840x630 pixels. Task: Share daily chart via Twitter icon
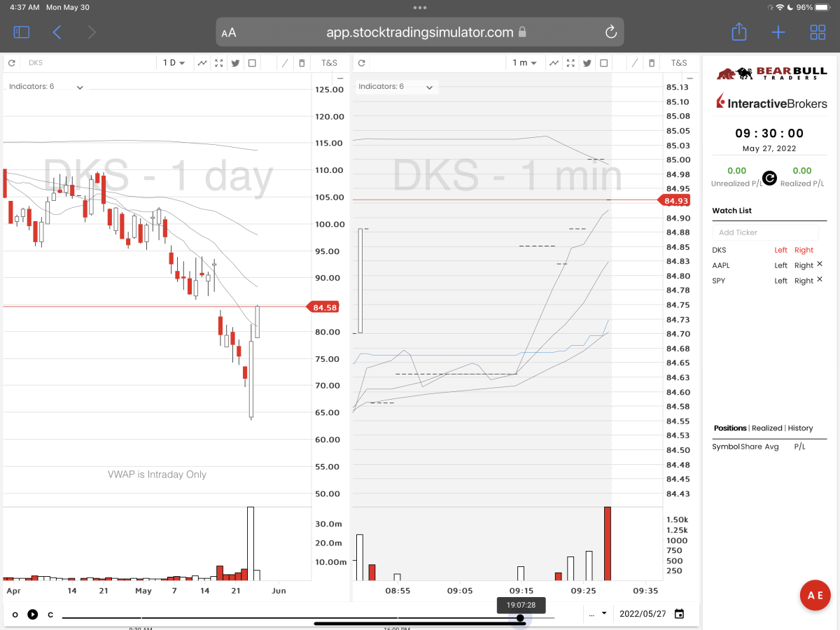(235, 63)
